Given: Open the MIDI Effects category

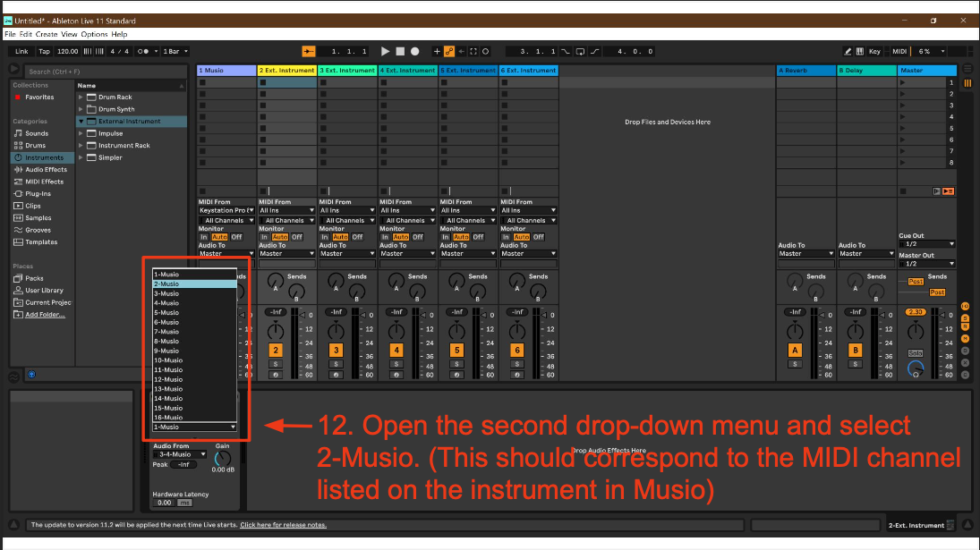Looking at the screenshot, I should (x=44, y=182).
